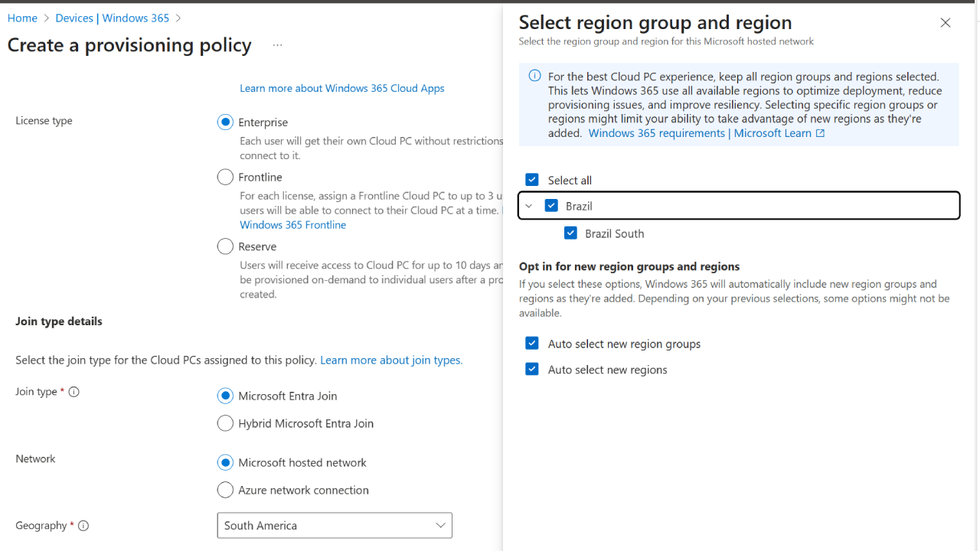Open the Windows 365 Frontline link

292,225
